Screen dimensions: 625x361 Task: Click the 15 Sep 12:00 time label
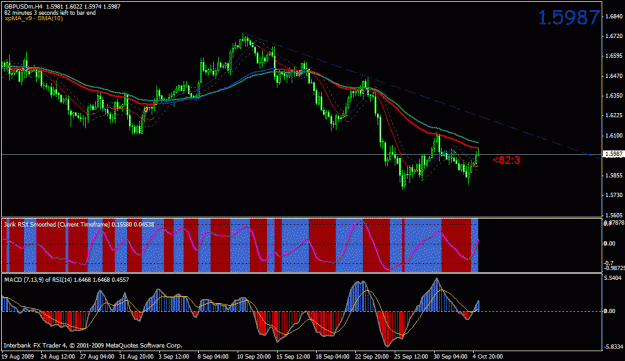(293, 357)
